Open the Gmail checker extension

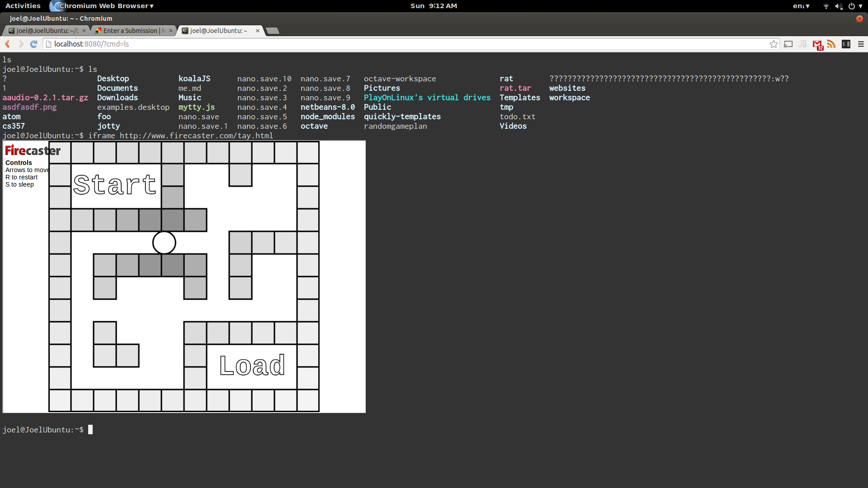click(817, 44)
